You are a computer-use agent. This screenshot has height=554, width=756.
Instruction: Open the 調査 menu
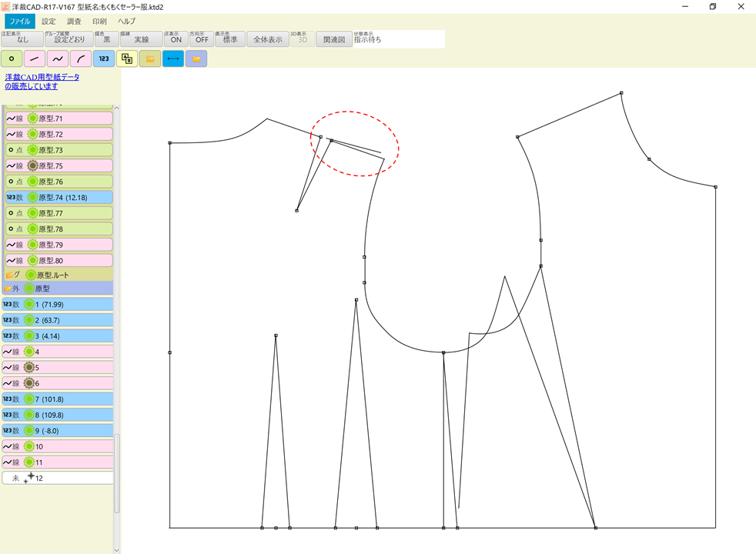(x=73, y=21)
